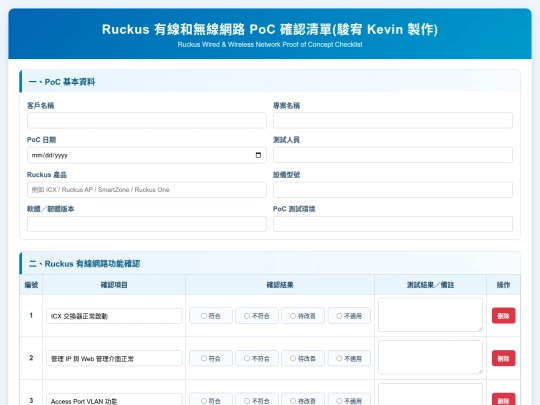Click the 測試人員 input field

pyautogui.click(x=393, y=155)
